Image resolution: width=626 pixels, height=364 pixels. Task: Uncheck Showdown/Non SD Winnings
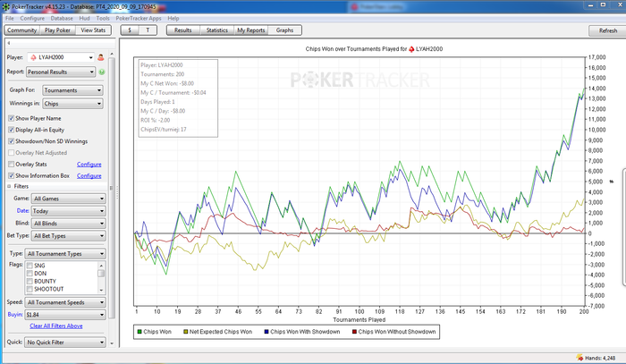click(11, 141)
